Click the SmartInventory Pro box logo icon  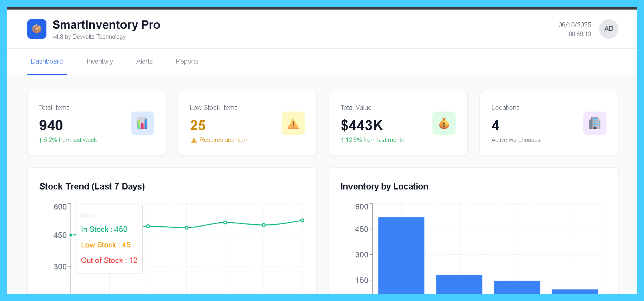click(x=37, y=29)
